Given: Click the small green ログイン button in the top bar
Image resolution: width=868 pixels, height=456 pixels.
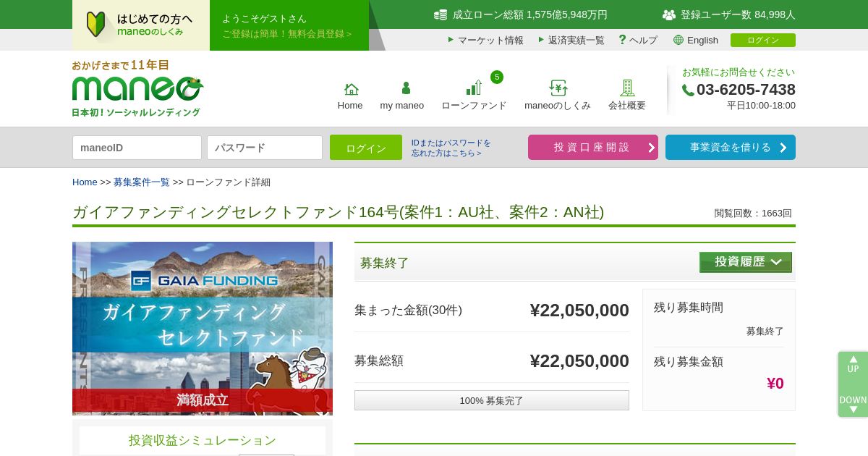Looking at the screenshot, I should point(763,40).
